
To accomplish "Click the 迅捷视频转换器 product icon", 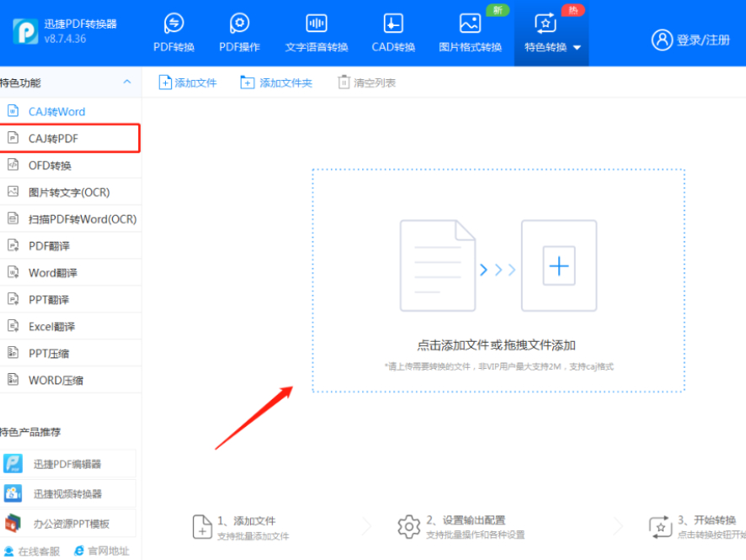I will click(x=13, y=493).
